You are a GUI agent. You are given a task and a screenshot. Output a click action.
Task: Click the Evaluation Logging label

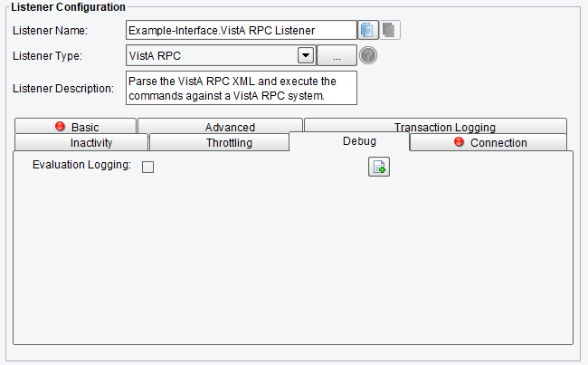81,165
